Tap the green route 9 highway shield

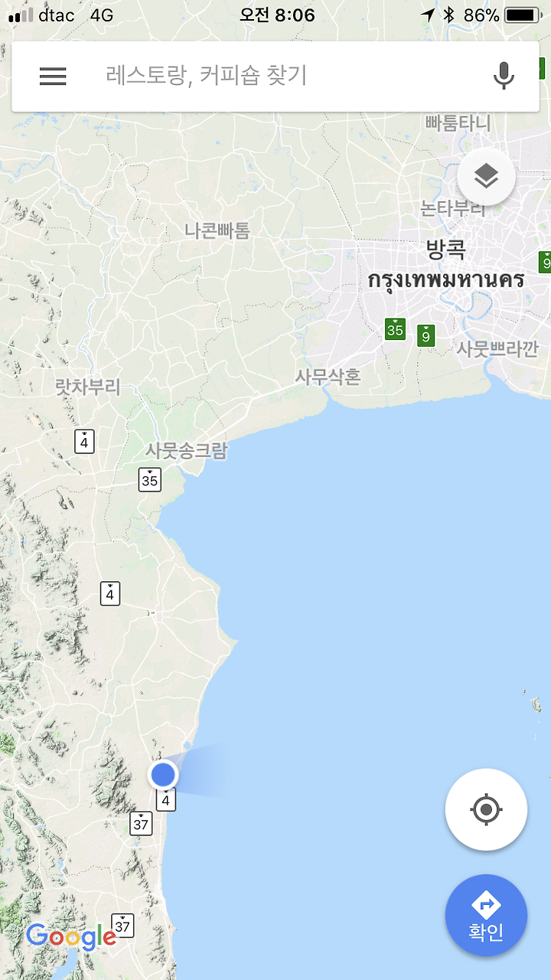(x=425, y=335)
